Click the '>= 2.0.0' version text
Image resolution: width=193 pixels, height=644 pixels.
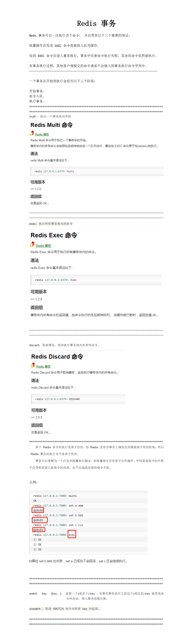(36, 417)
